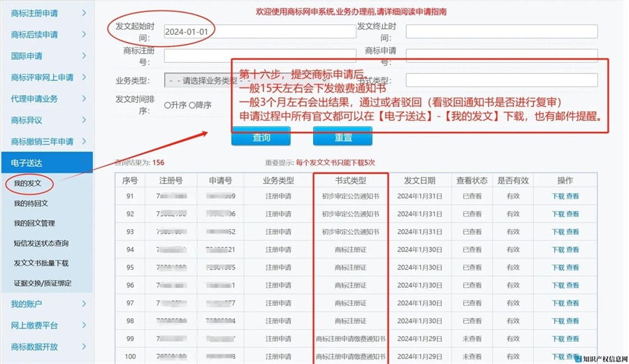
Task: Expand the 商标注册申请 sidebar chevron
Action: (x=84, y=13)
